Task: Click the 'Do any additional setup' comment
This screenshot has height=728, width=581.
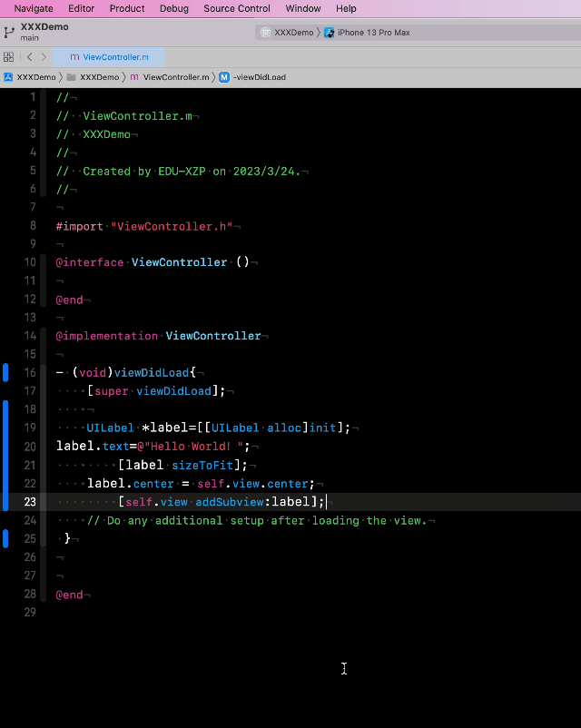Action: [x=257, y=520]
